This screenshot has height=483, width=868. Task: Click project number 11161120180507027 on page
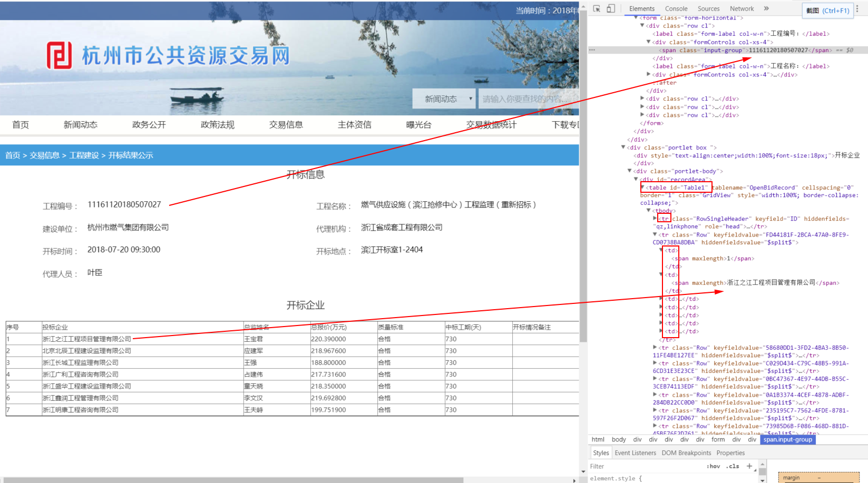tap(124, 204)
